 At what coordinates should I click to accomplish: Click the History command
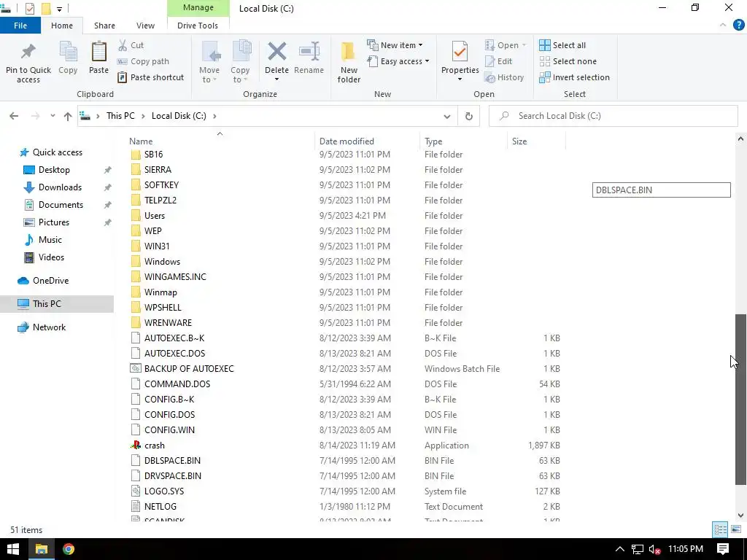click(x=504, y=77)
